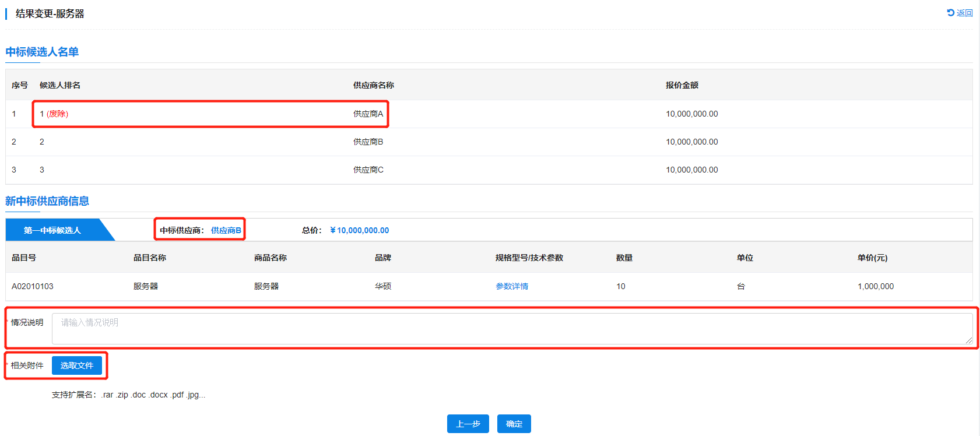Screen dimensions: 980x436
Task: Open the 供应商B winning supplier link
Action: [226, 230]
